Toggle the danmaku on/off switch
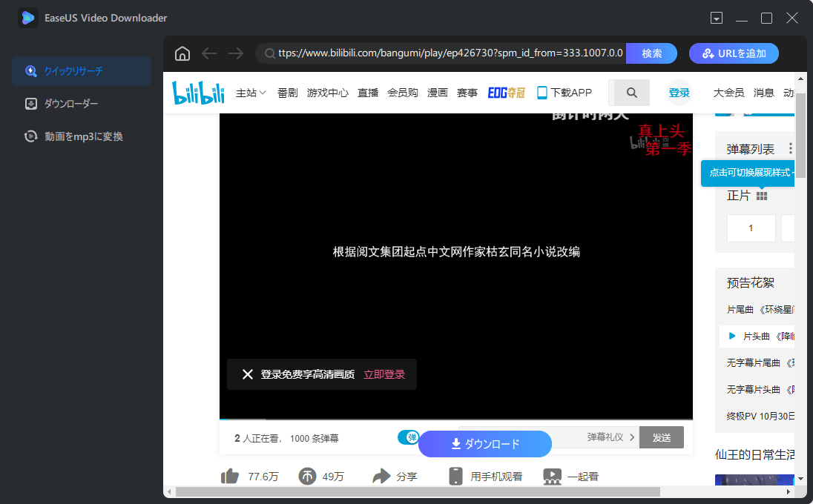This screenshot has height=504, width=813. point(408,437)
